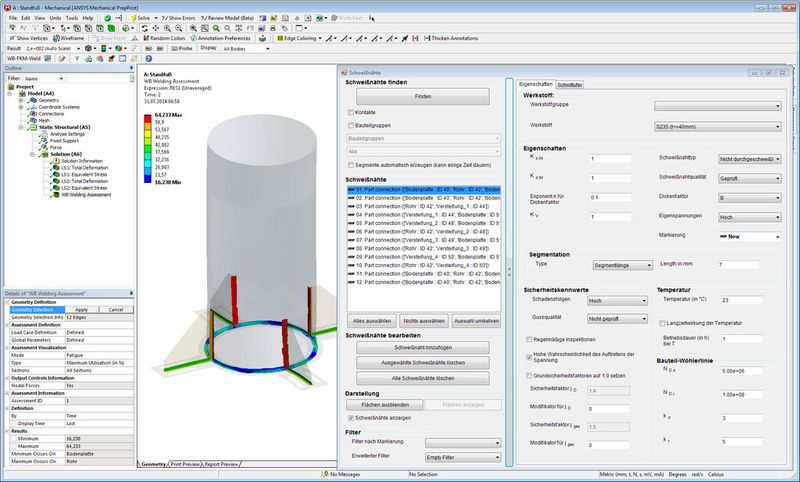Switch to Print Preview tab

(x=185, y=464)
